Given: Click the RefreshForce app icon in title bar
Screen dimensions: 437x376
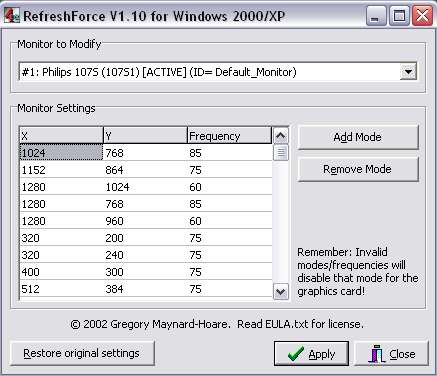Looking at the screenshot, I should click(12, 16).
